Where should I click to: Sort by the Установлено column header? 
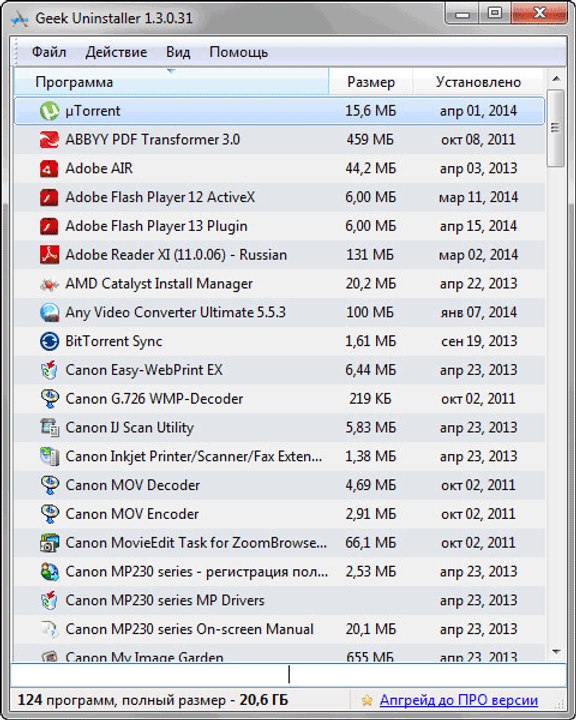click(x=478, y=82)
